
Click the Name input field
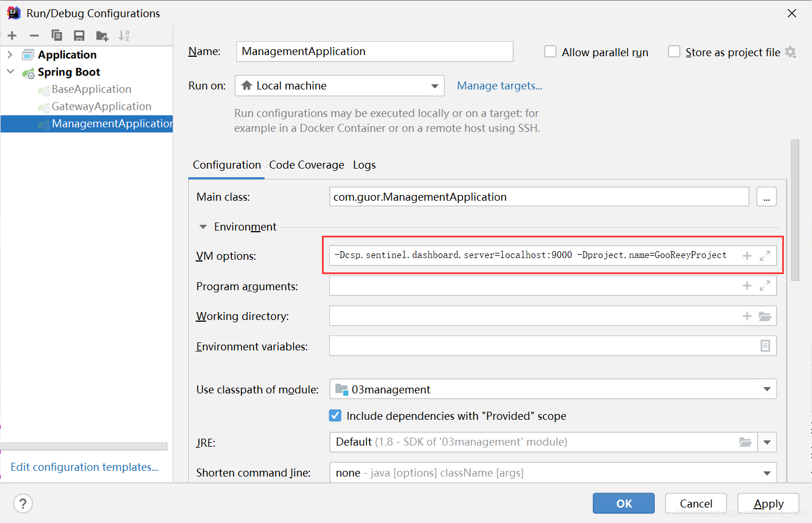[375, 51]
